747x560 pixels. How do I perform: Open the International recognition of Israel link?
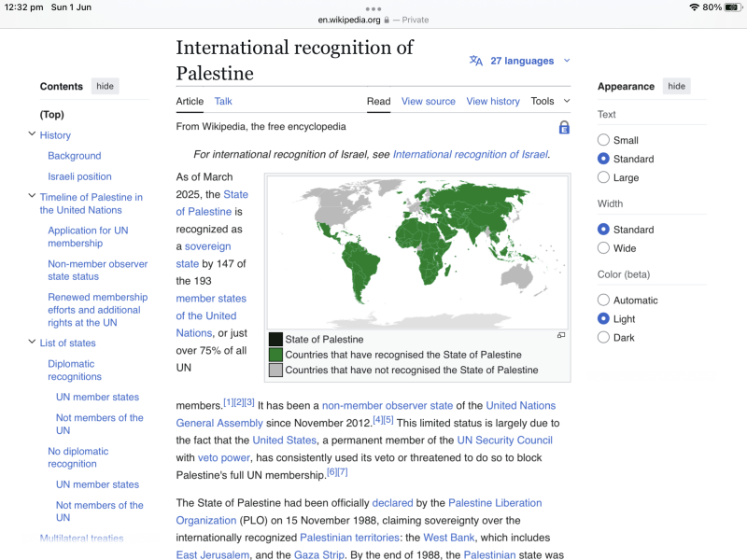tap(470, 154)
